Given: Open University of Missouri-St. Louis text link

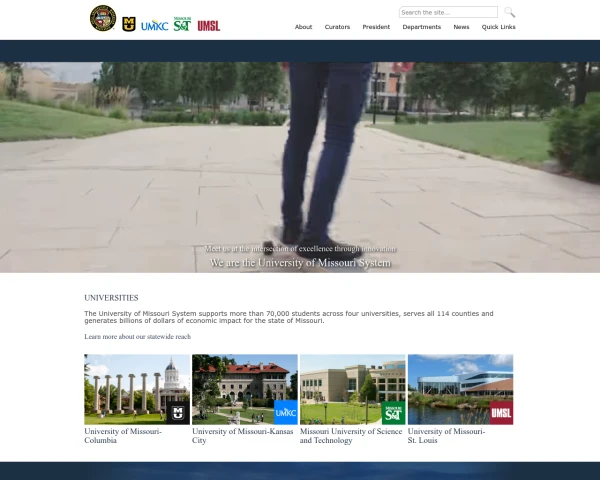Looking at the screenshot, I should coord(446,436).
